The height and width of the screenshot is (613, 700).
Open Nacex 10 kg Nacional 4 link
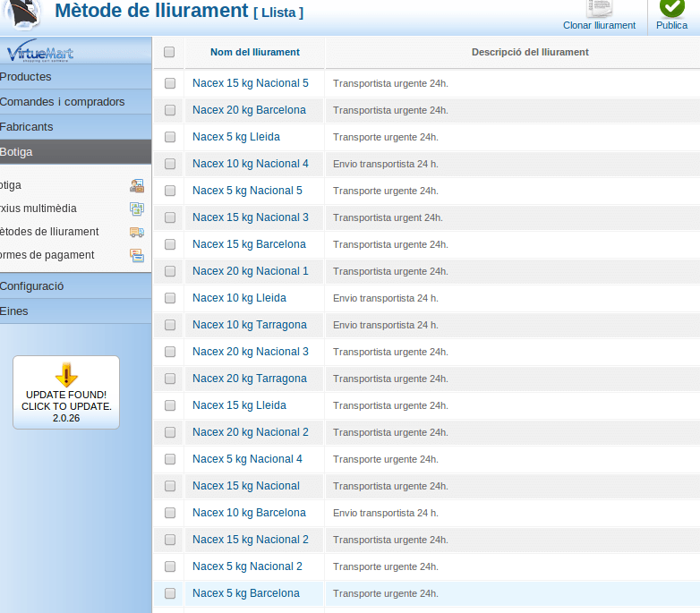251,164
